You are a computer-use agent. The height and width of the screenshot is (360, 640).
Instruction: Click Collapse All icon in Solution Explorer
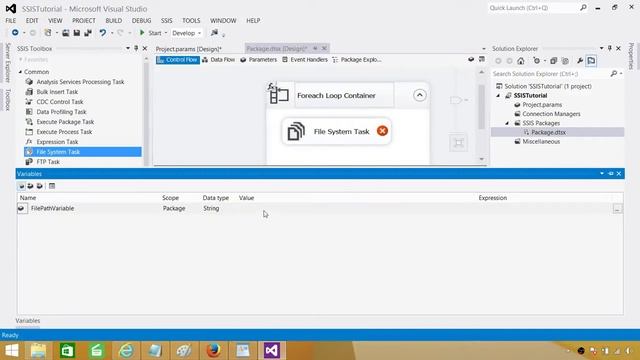tap(553, 61)
